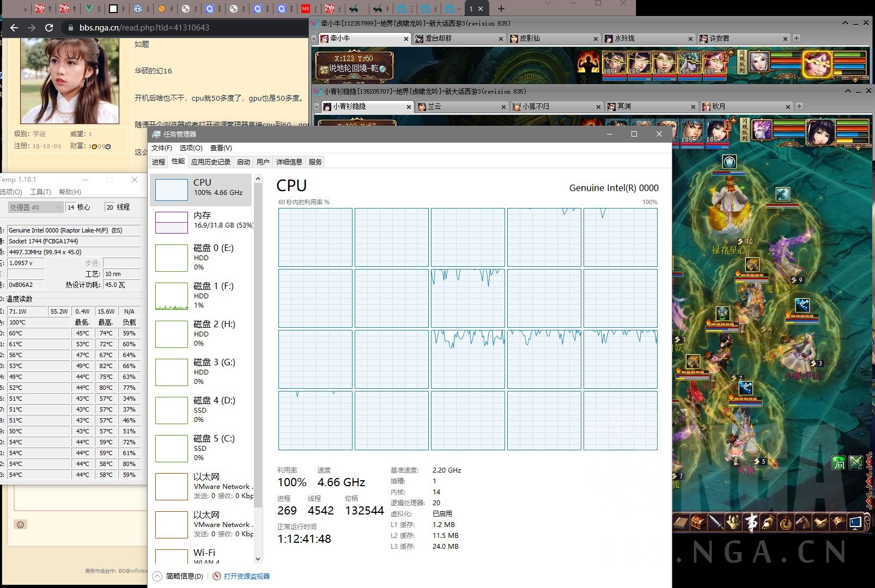The height and width of the screenshot is (588, 875).
Task: Select the sword icon on the game hotbar
Action: click(x=715, y=523)
